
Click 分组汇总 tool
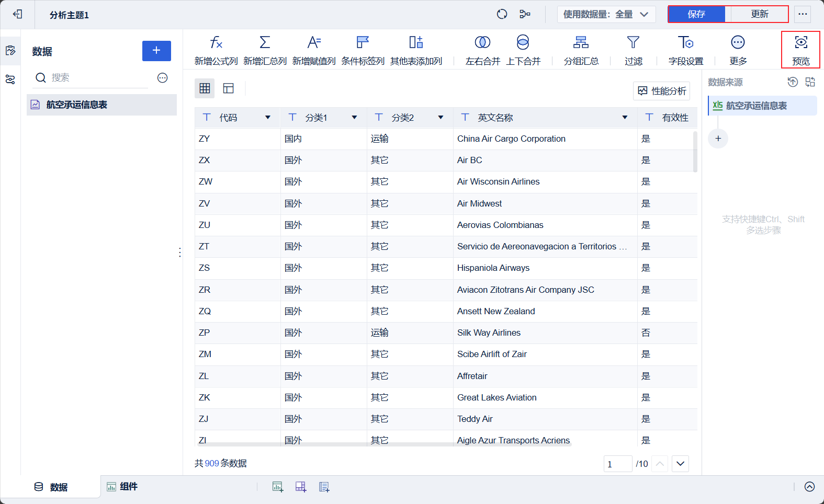click(x=581, y=50)
